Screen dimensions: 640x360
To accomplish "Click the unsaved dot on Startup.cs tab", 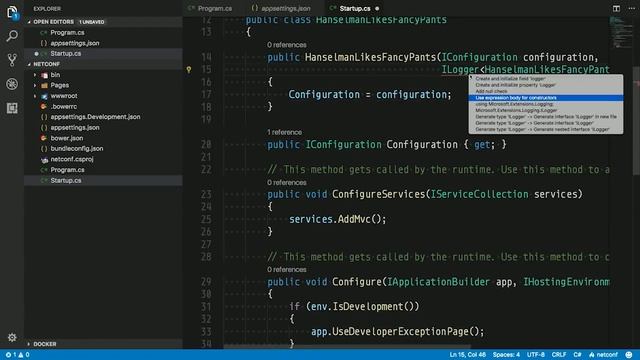I will (377, 9).
